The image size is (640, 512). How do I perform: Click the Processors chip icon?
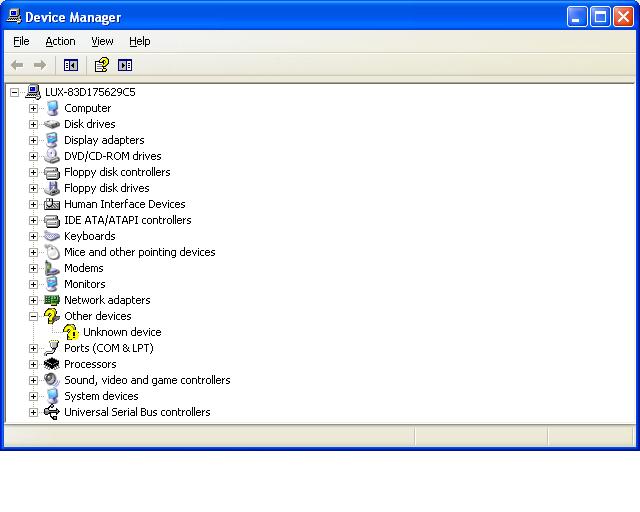pos(52,364)
